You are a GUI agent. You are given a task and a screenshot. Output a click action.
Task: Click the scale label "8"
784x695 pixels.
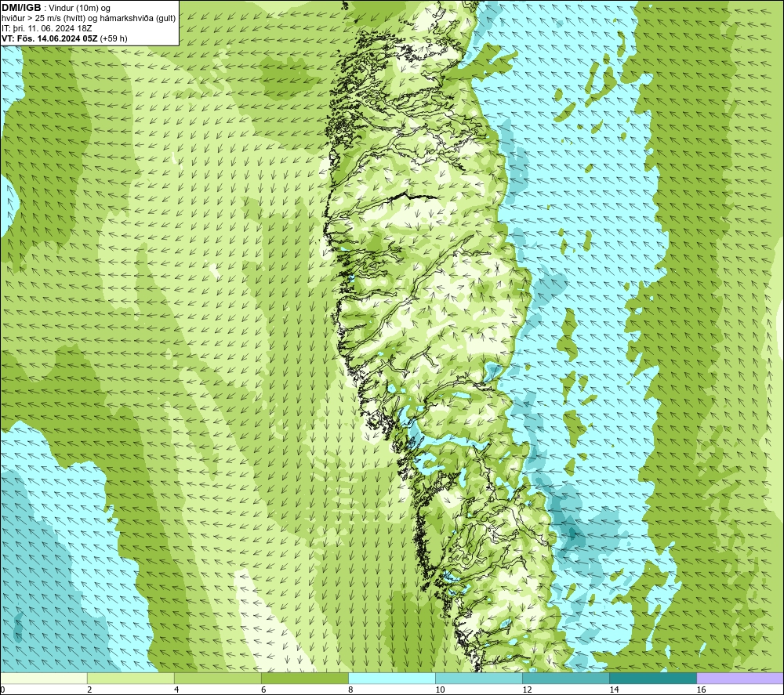click(350, 690)
